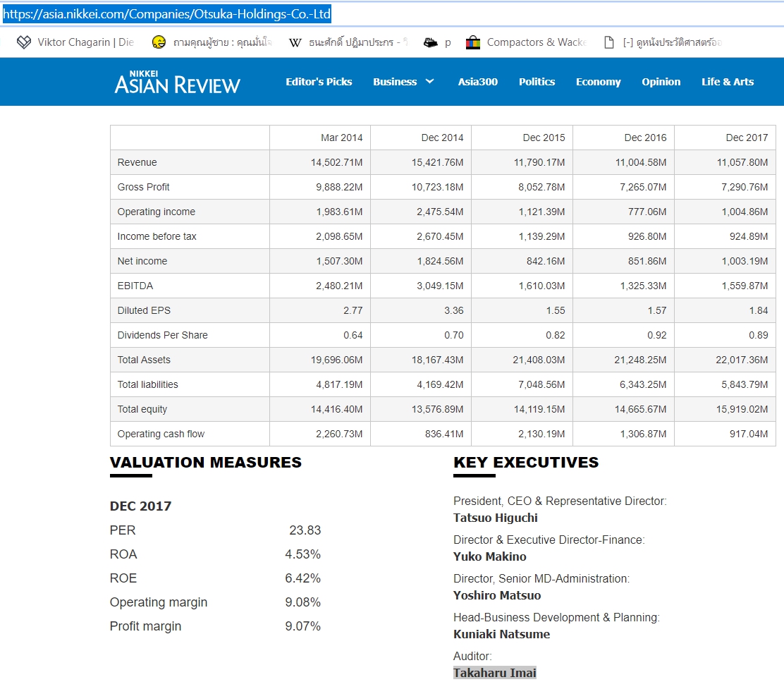Click the smiley face bookmark icon

pos(159,42)
